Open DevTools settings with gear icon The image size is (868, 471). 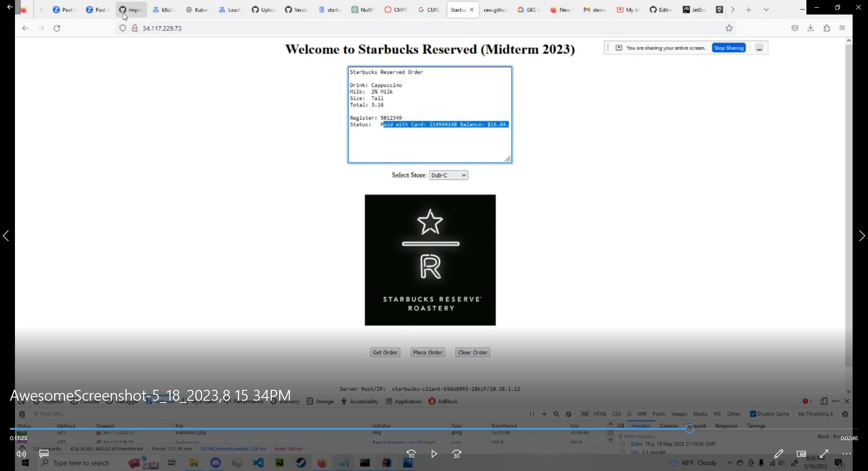click(x=845, y=414)
